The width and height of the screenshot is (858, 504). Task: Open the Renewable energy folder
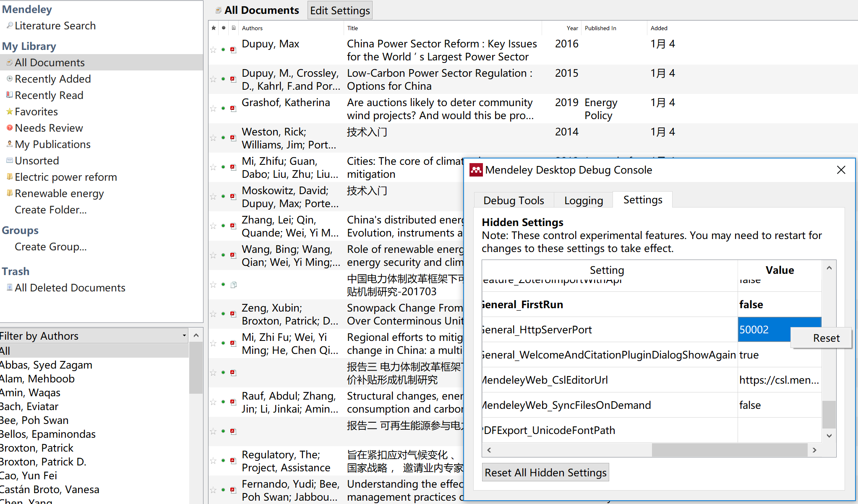(x=59, y=193)
